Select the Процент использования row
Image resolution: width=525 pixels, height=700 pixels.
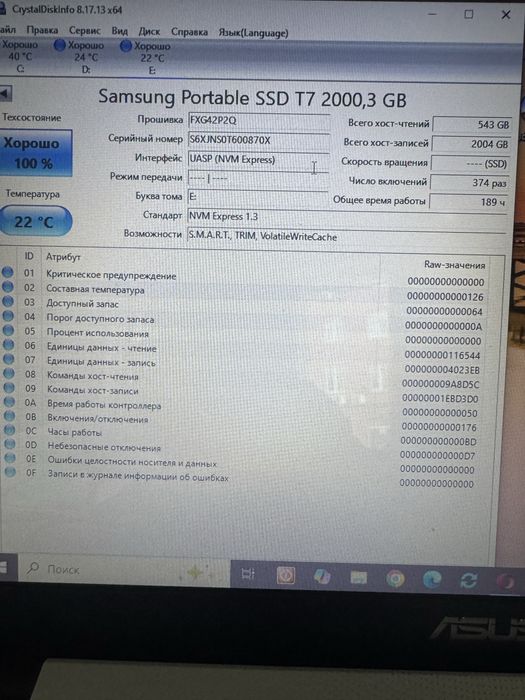click(244, 336)
